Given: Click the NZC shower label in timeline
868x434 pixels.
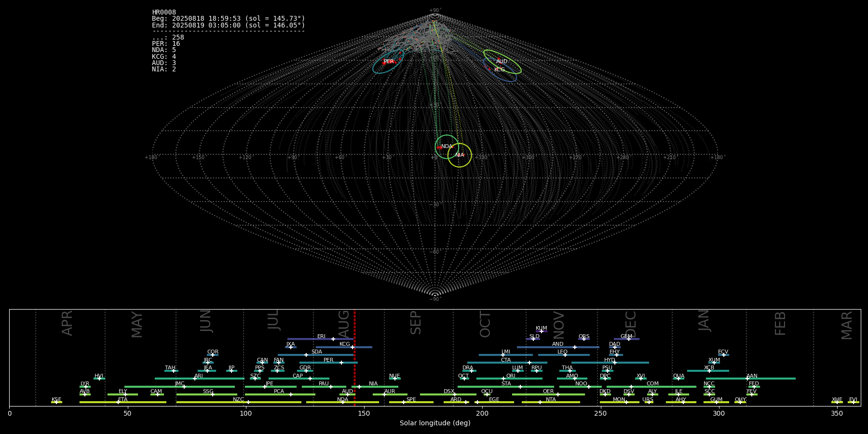Looking at the screenshot, I should click(x=239, y=400).
